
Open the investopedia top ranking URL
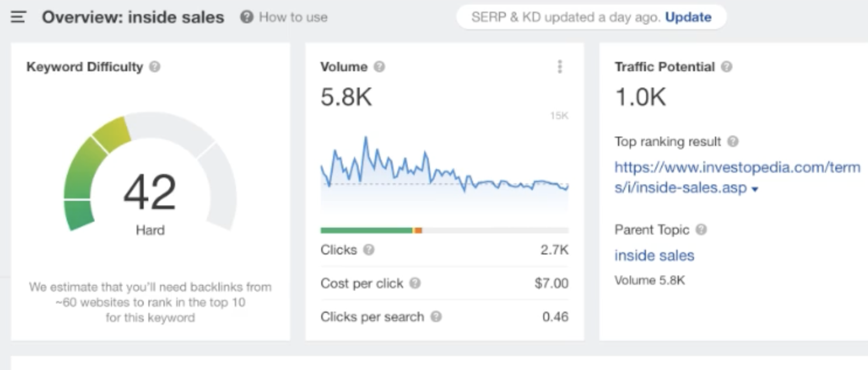(737, 168)
